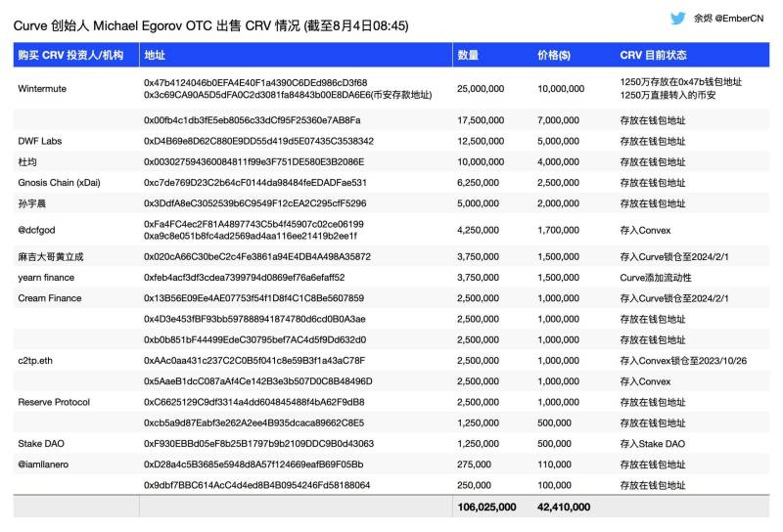Click the 'CRV 目前状态' column header
Image resolution: width=783 pixels, height=532 pixels.
tap(653, 55)
